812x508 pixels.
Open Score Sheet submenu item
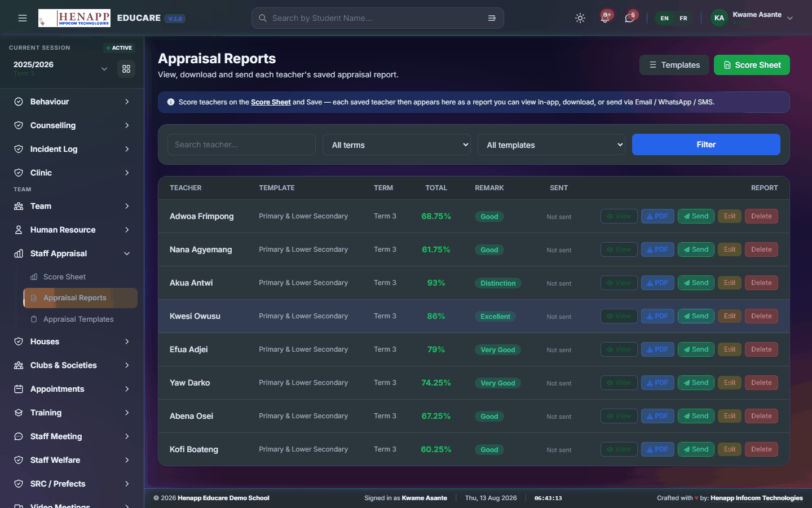pyautogui.click(x=80, y=277)
